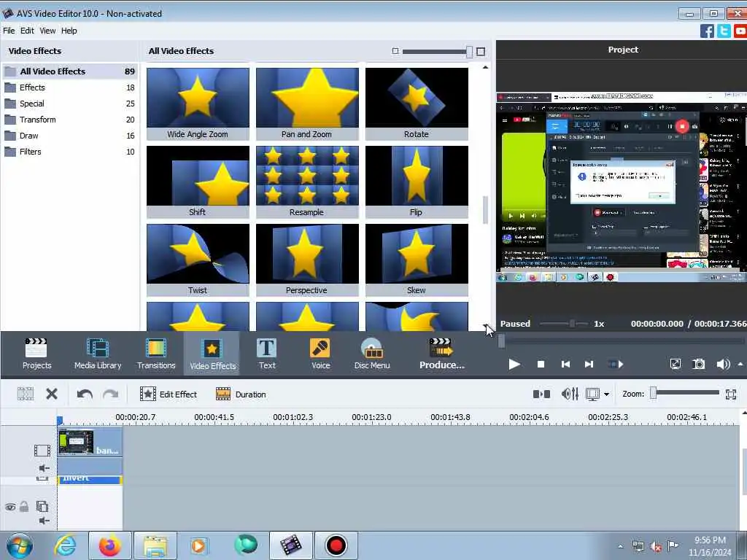Select the Special effects folder
Screen dimensions: 747x560
click(x=69, y=104)
